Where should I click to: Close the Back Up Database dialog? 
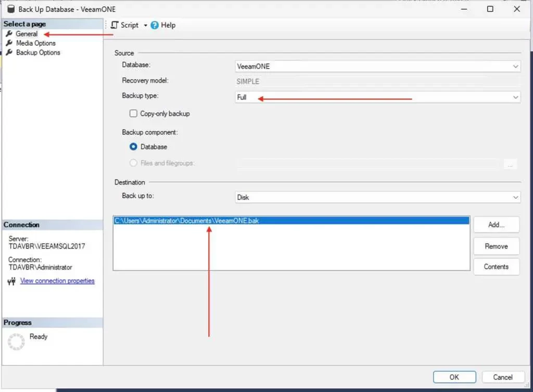(517, 9)
